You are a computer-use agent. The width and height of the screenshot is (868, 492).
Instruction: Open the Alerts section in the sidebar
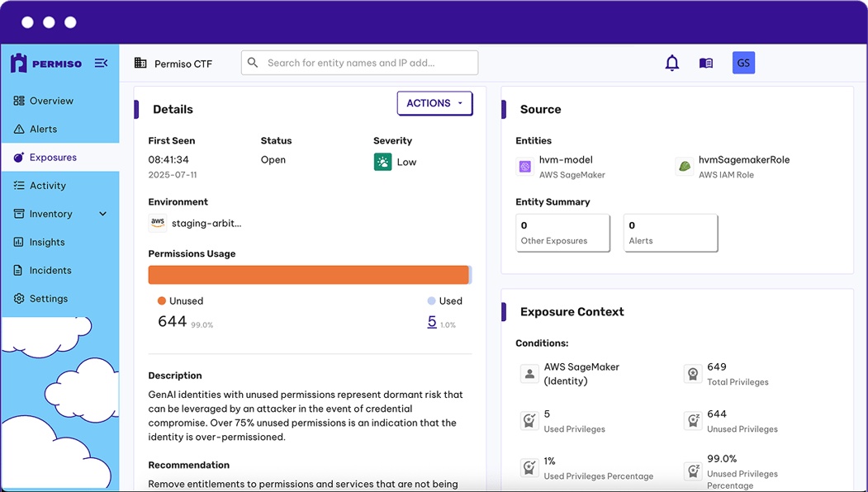point(43,129)
